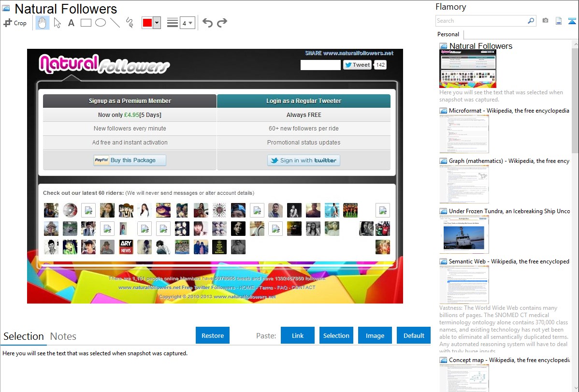
Task: Click the Tweet button in snapshot
Action: [x=357, y=65]
